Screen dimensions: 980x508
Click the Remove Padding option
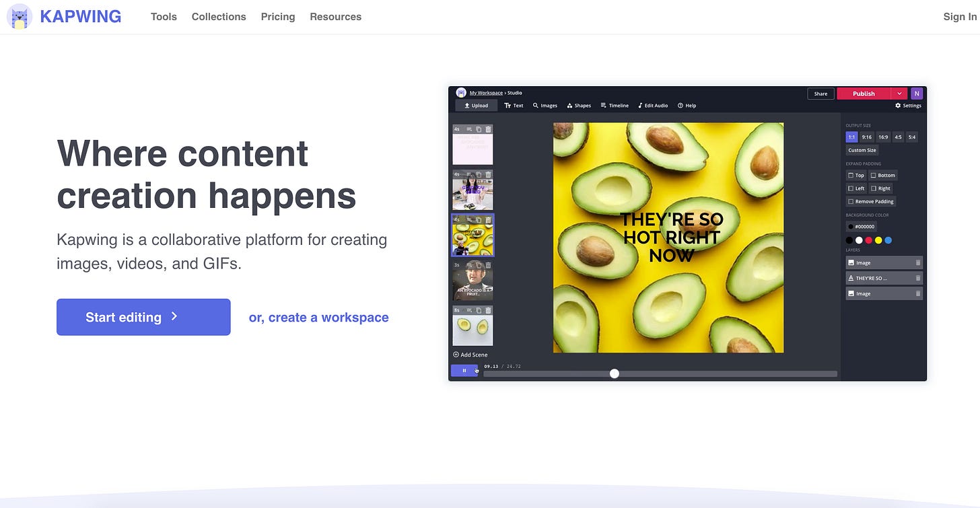coord(871,201)
